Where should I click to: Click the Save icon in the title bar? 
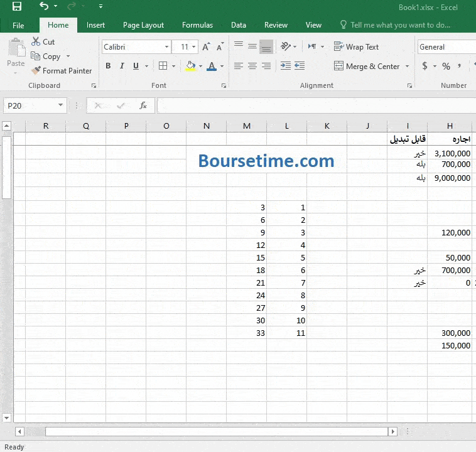pos(17,6)
